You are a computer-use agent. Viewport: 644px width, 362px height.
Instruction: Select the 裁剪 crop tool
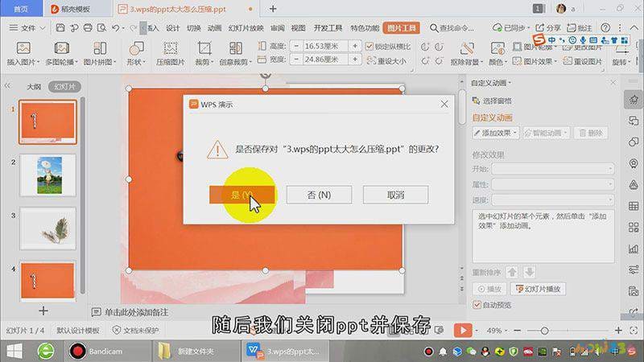pos(204,53)
